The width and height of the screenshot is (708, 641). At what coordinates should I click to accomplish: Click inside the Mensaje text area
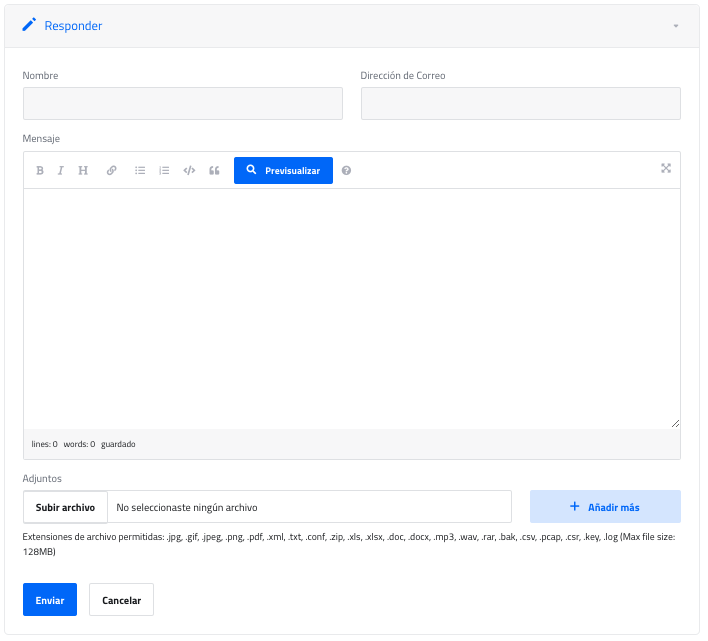pyautogui.click(x=352, y=308)
